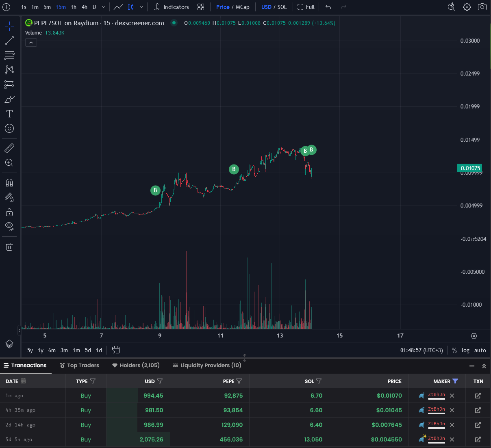Click the candlestick chart type icon

(x=130, y=7)
